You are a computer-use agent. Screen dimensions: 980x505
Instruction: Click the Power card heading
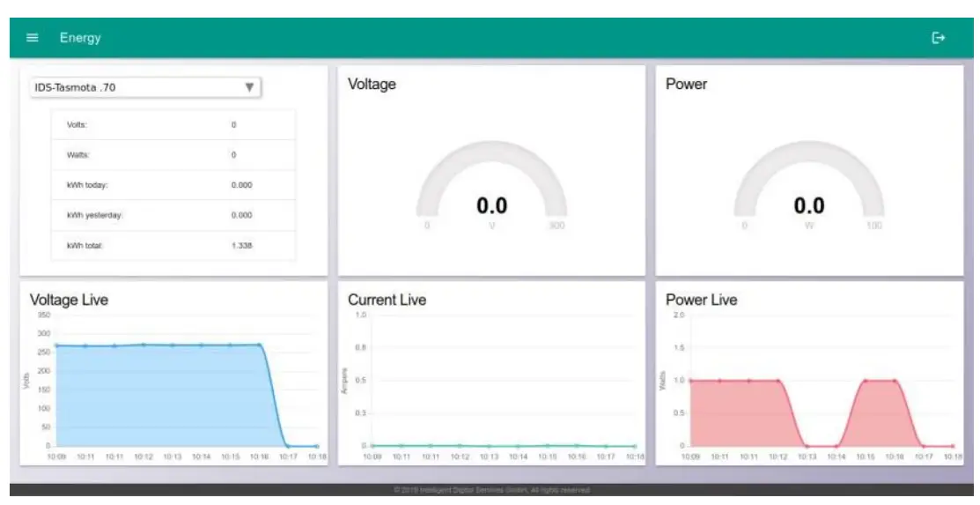pyautogui.click(x=686, y=84)
